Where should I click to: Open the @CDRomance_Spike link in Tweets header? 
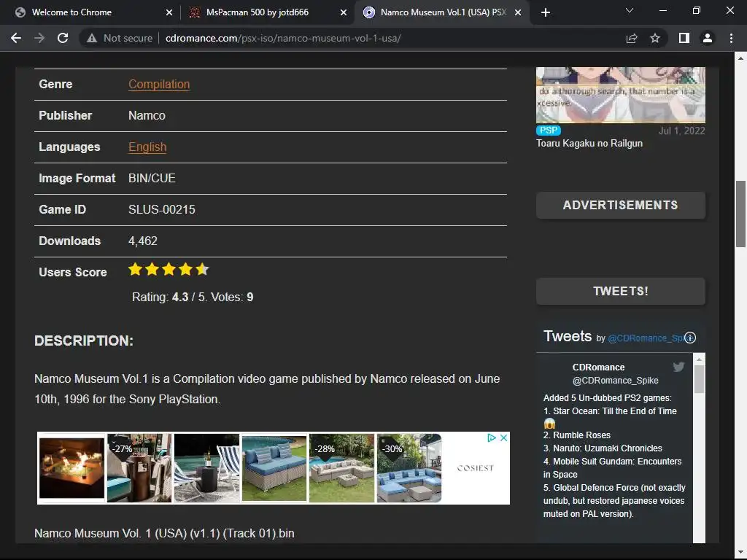pyautogui.click(x=646, y=338)
